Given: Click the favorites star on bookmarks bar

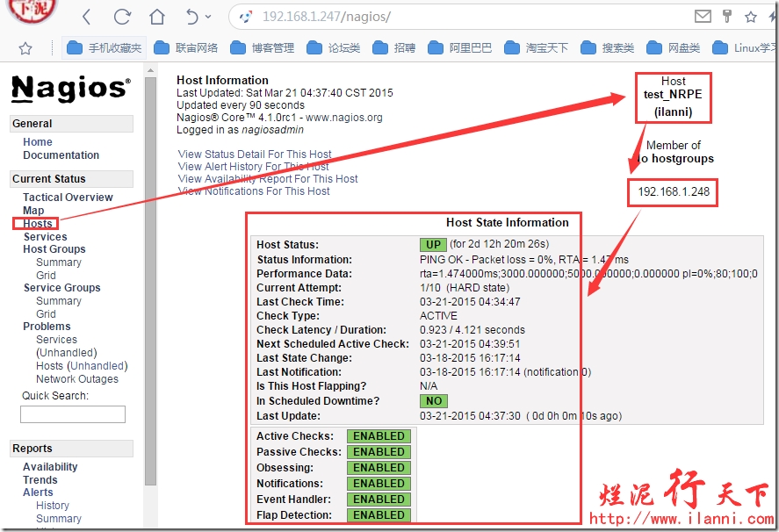Looking at the screenshot, I should click(x=25, y=48).
